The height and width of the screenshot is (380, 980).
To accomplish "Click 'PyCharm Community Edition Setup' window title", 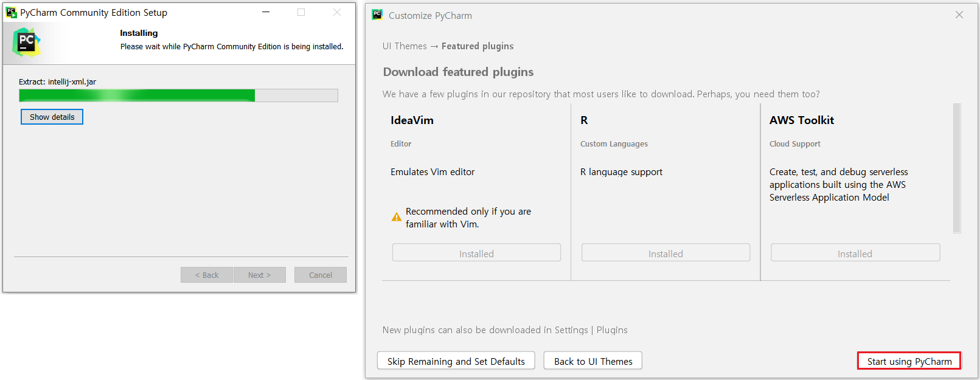I will 94,12.
